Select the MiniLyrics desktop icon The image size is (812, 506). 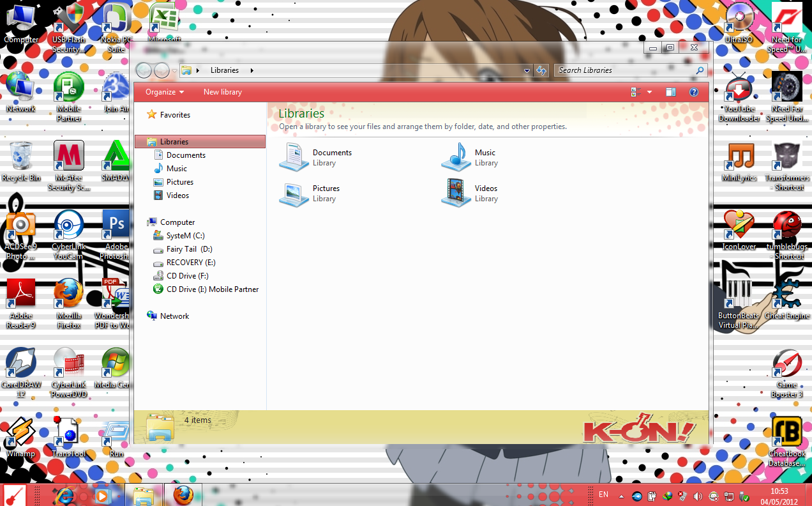tap(739, 162)
